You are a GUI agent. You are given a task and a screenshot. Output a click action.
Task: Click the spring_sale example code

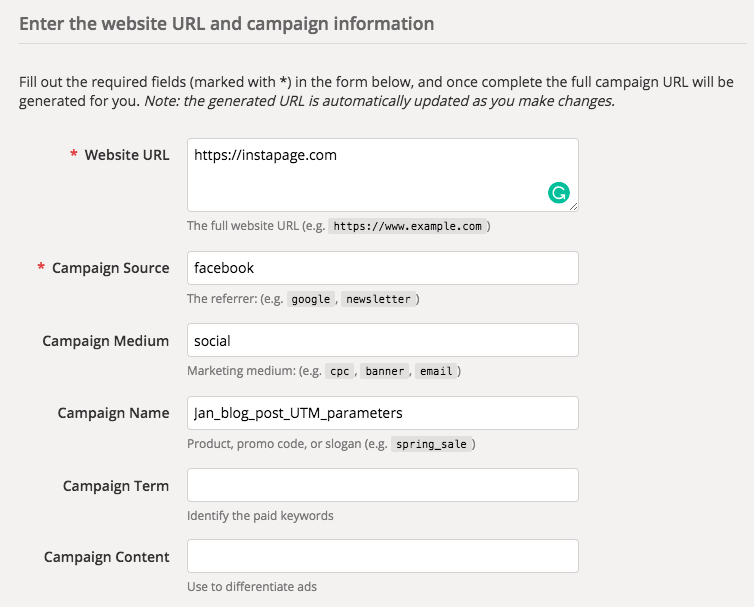click(x=430, y=444)
